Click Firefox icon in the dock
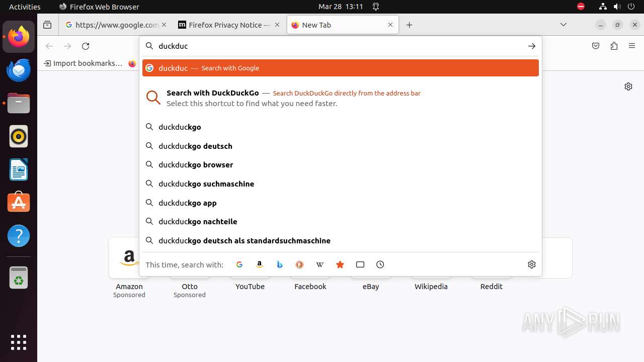Screen dimensions: 644x362 [19, 37]
